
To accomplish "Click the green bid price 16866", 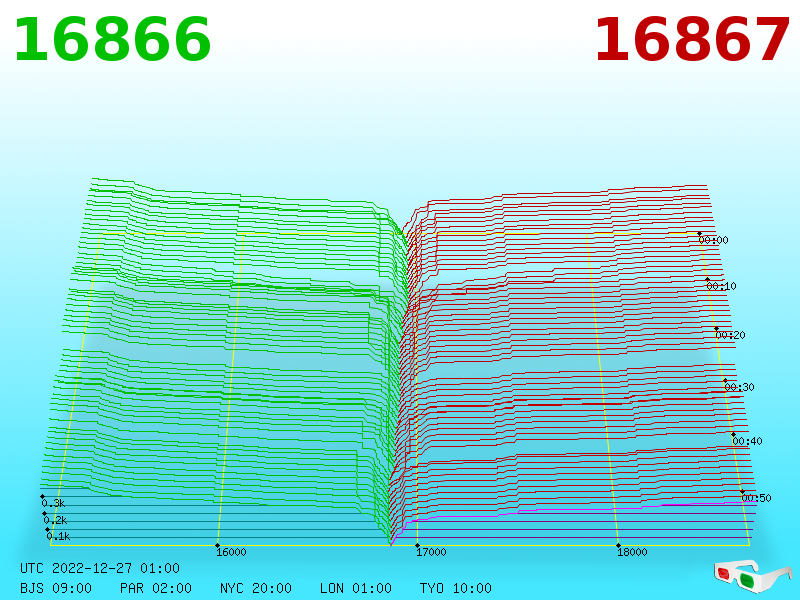I will (x=113, y=40).
